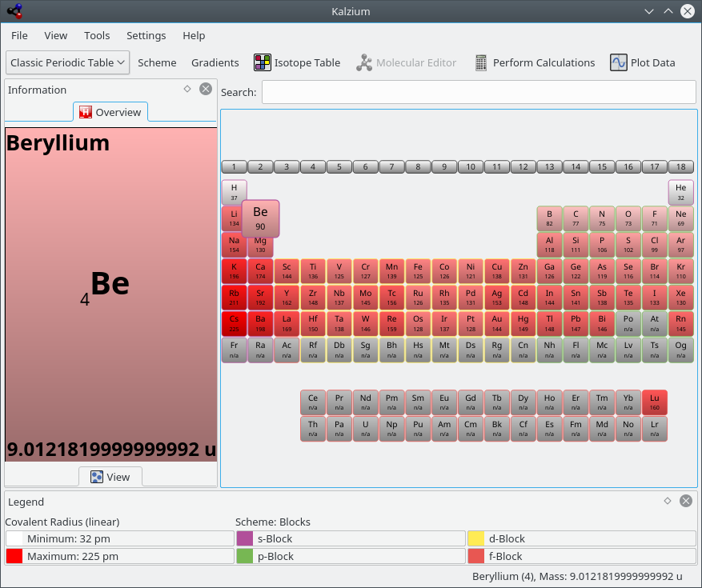
Task: Select group 13 column header
Action: pyautogui.click(x=549, y=167)
